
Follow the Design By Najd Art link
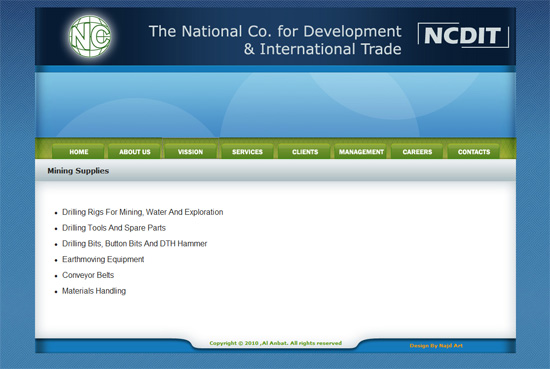436,346
